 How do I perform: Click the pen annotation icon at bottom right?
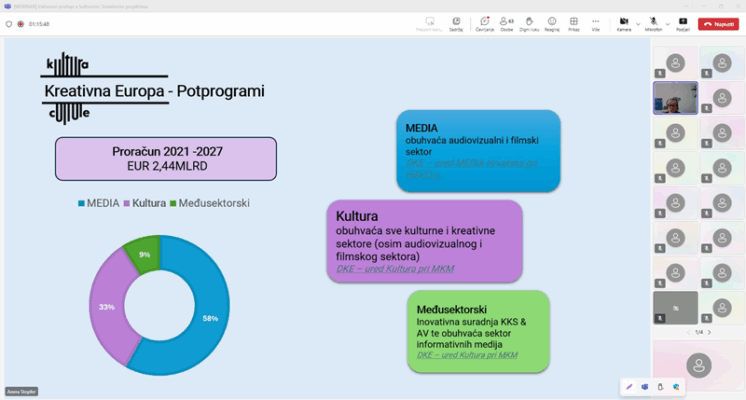(629, 386)
